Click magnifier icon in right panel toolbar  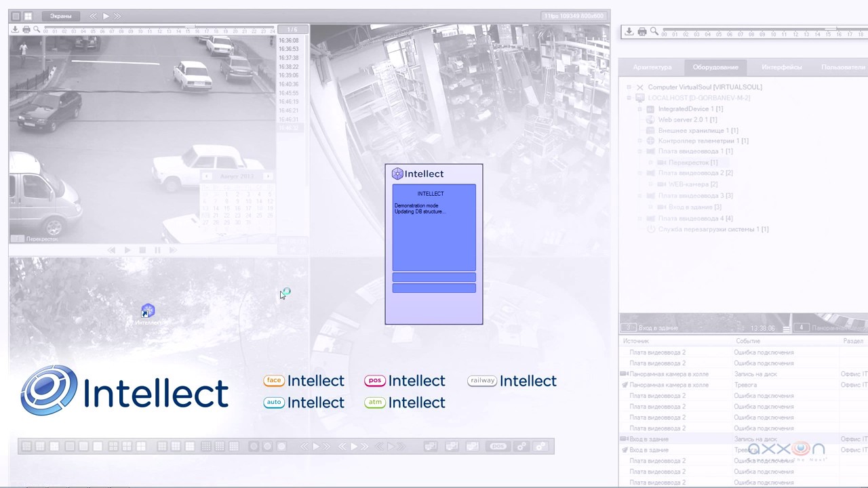point(654,32)
